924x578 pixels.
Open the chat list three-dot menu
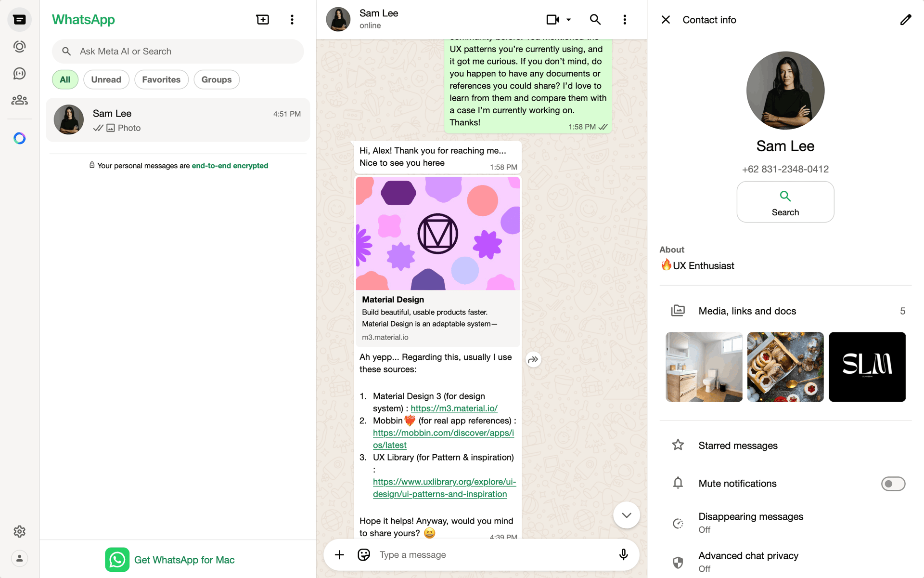[x=292, y=20]
